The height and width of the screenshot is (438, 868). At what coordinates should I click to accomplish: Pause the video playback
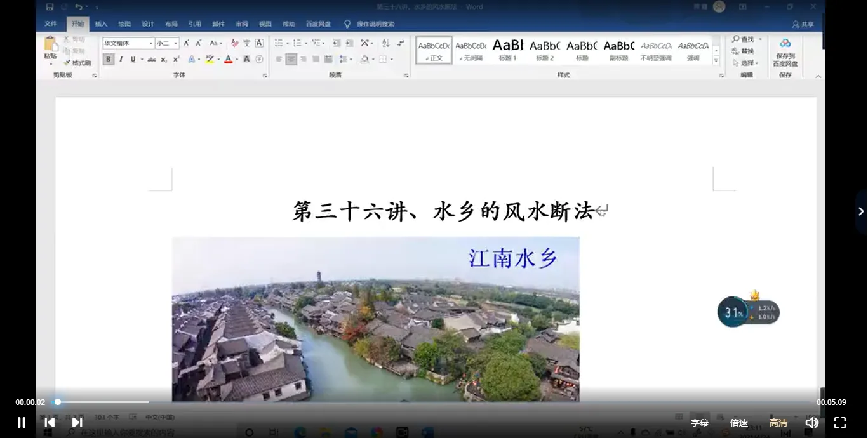[x=22, y=422]
